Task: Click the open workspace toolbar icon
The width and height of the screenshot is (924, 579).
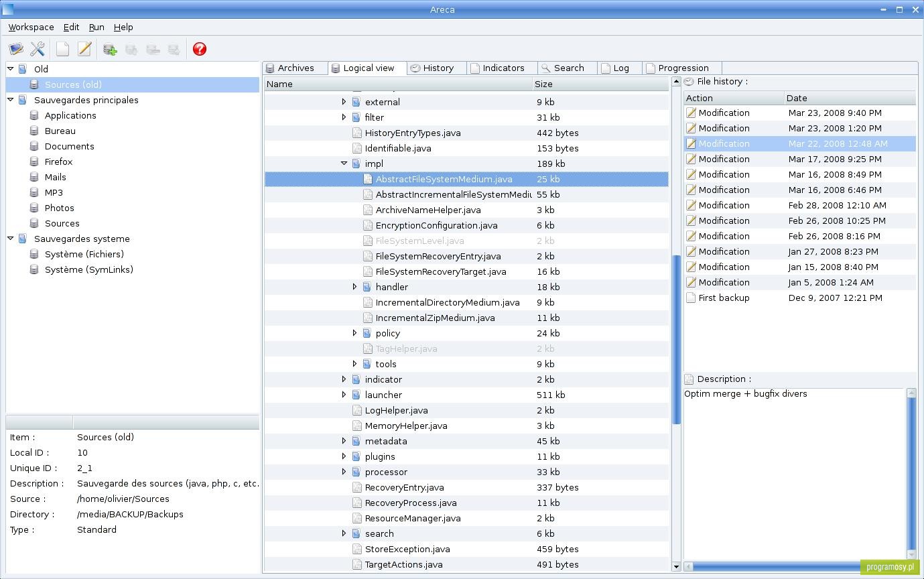Action: pyautogui.click(x=16, y=49)
